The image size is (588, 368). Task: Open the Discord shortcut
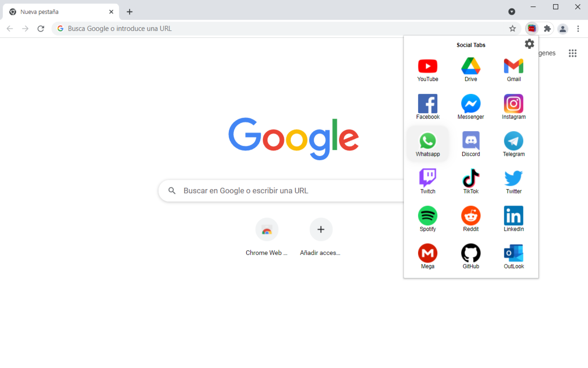tap(470, 141)
